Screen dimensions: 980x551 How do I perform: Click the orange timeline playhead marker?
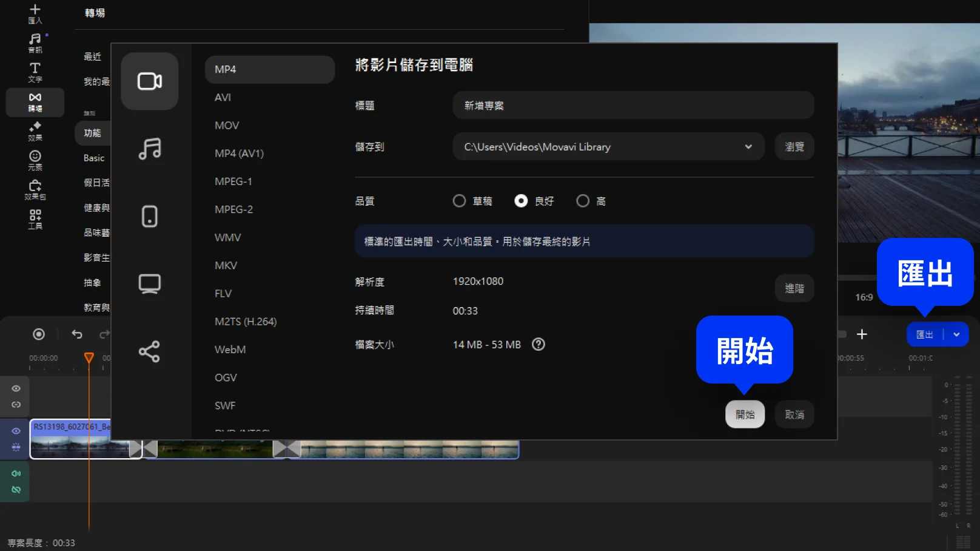[89, 357]
